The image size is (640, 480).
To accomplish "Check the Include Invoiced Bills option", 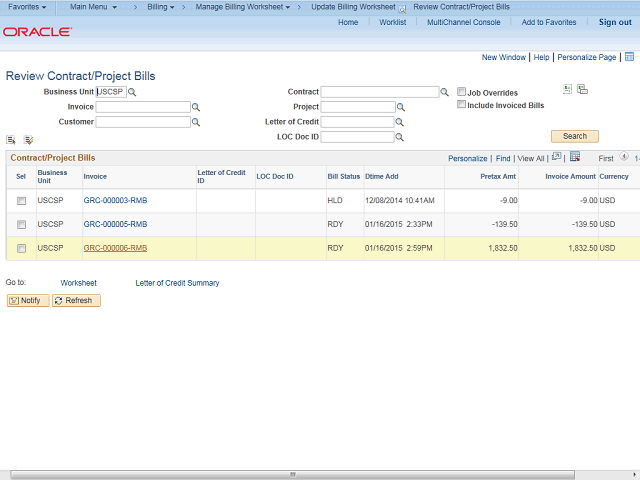I will click(x=461, y=105).
